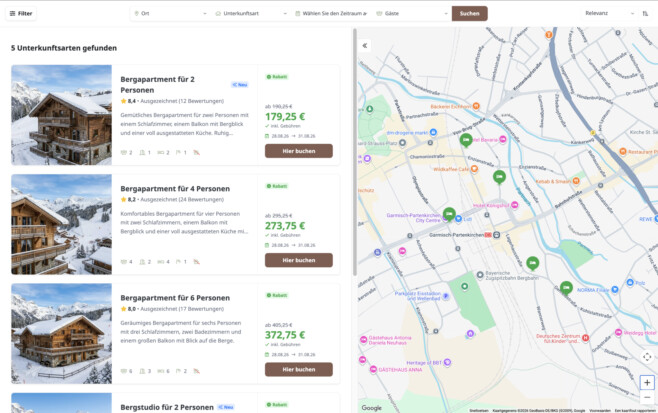Click Neu badge on Bergapartment für 2 Personen
Screen dimensions: 658x413
coord(240,85)
